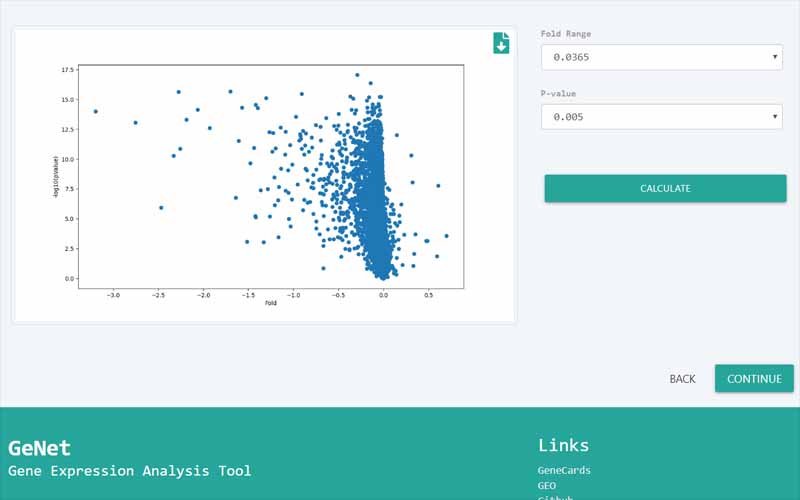Click the CONTINUE button
This screenshot has width=800, height=500.
754,379
